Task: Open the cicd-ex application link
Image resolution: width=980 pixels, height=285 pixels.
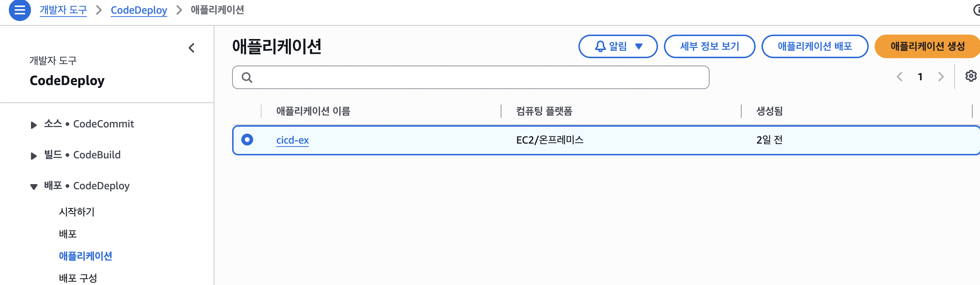Action: (x=293, y=140)
